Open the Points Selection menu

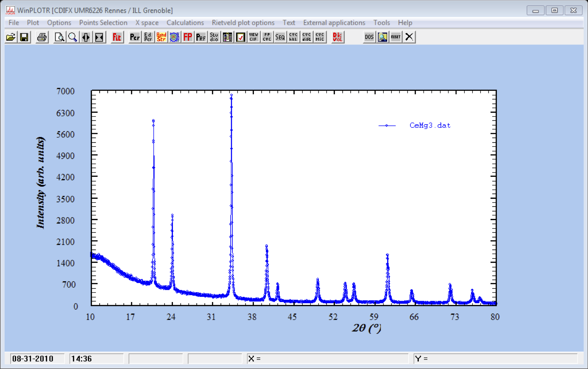pyautogui.click(x=103, y=23)
